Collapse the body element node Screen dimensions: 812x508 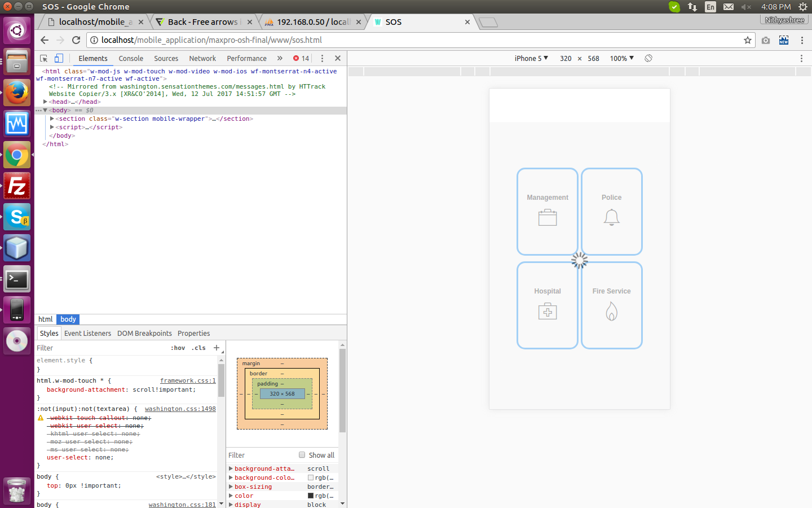pos(45,111)
